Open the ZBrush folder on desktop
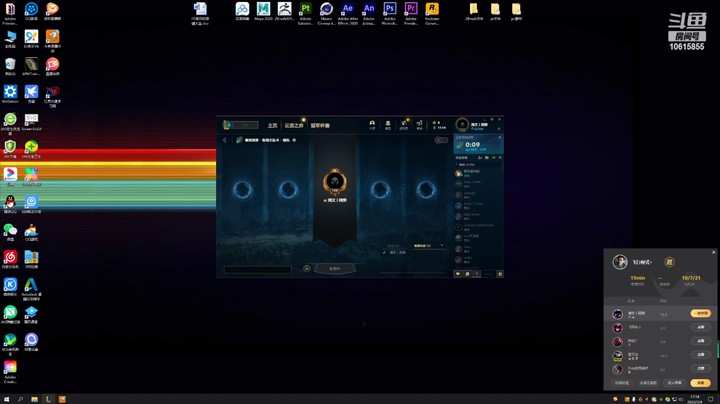 pyautogui.click(x=474, y=11)
